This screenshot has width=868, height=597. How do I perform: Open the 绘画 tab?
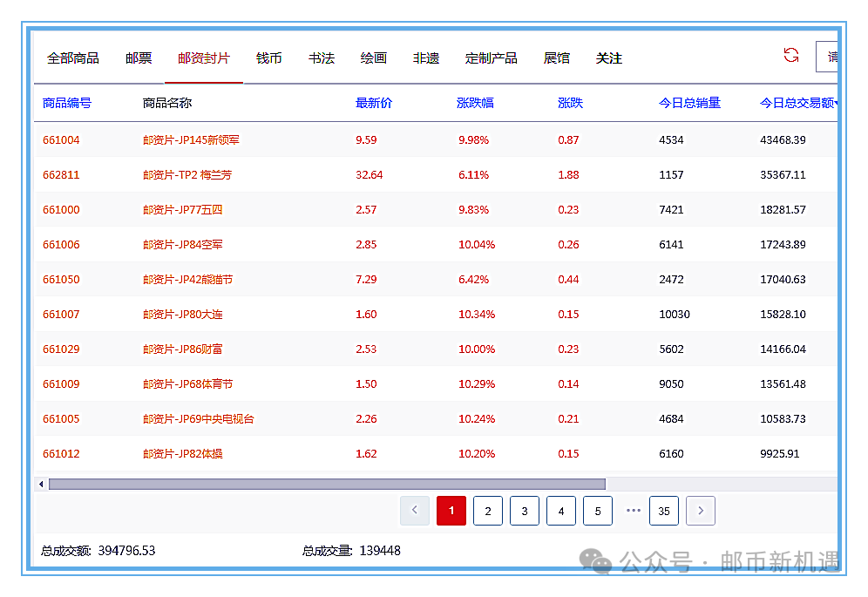pos(374,58)
